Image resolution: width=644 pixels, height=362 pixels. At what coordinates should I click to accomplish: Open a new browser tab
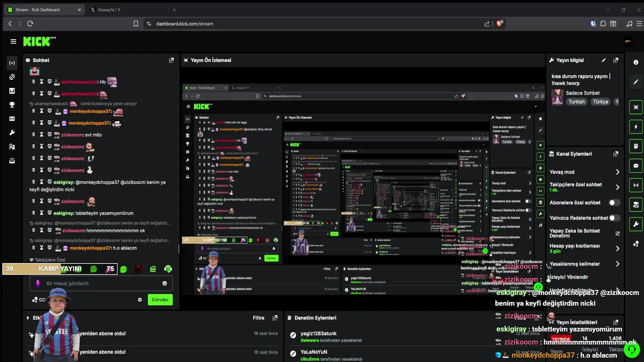[175, 10]
